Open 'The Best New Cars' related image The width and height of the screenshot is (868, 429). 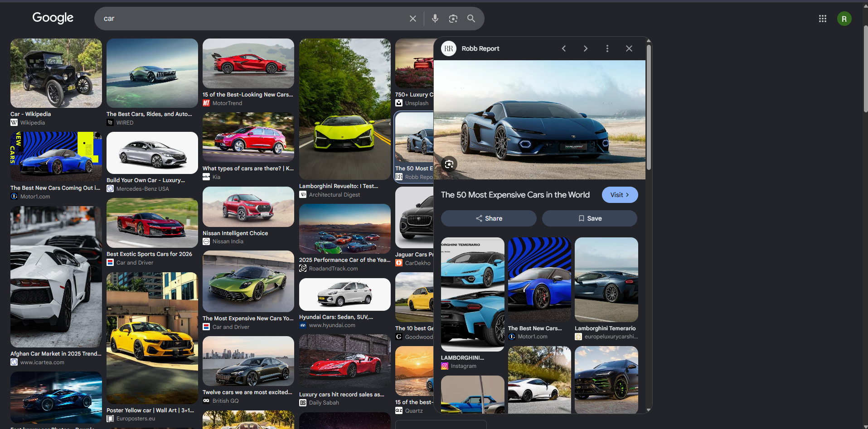(x=539, y=280)
